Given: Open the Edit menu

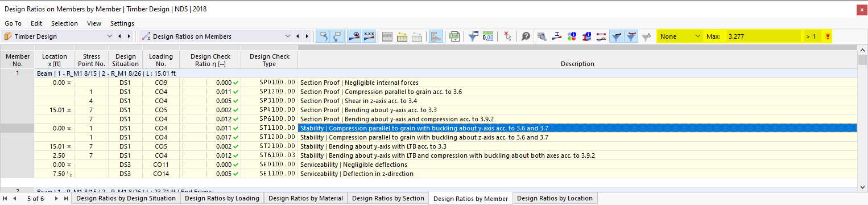Looking at the screenshot, I should pos(36,23).
